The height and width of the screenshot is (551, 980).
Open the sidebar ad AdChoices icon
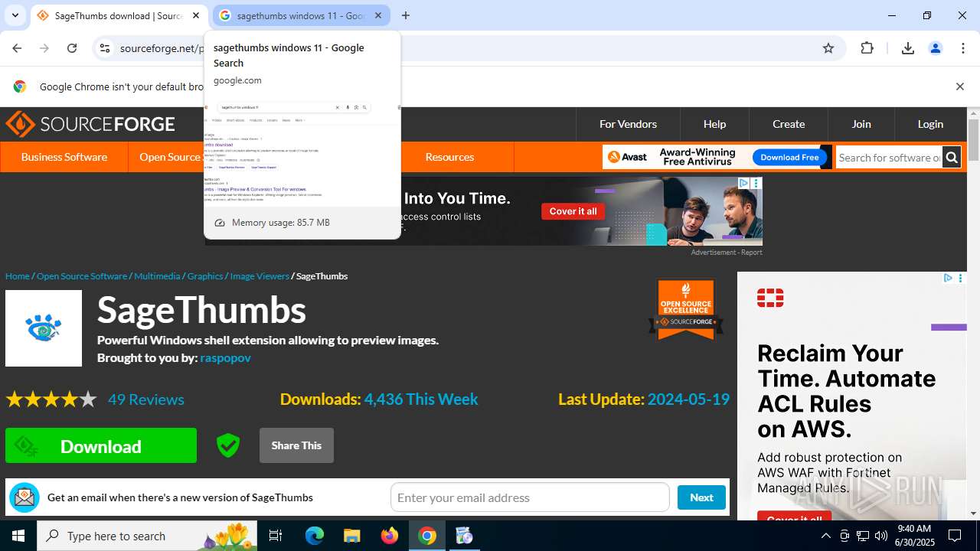pyautogui.click(x=948, y=278)
